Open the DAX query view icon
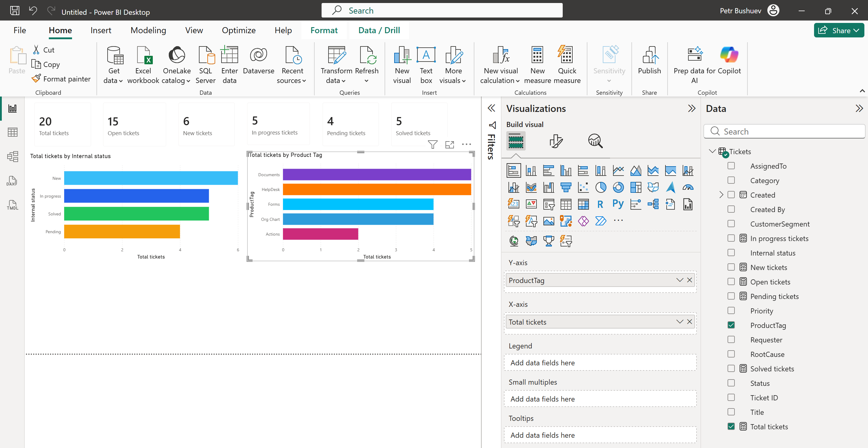Image resolution: width=868 pixels, height=448 pixels. point(12,181)
